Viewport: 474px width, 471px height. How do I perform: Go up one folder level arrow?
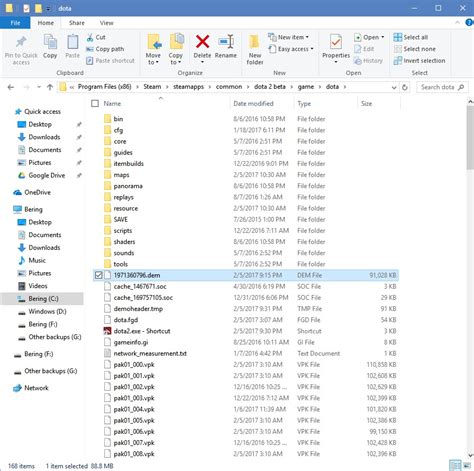point(50,87)
